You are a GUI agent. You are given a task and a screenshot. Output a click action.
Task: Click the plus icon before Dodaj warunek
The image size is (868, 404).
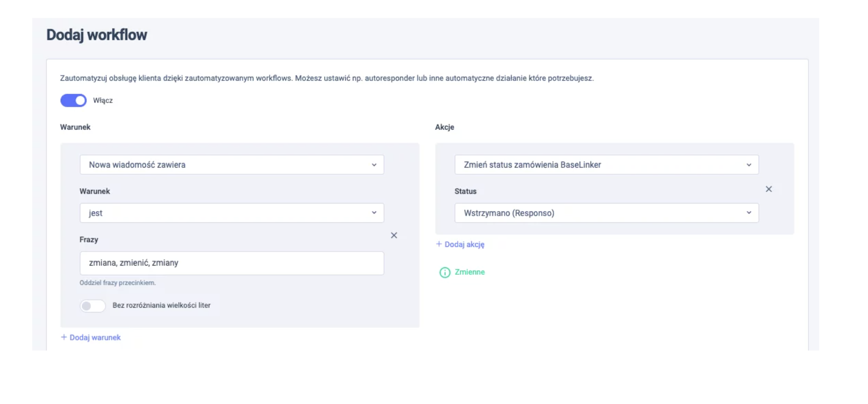coord(64,337)
